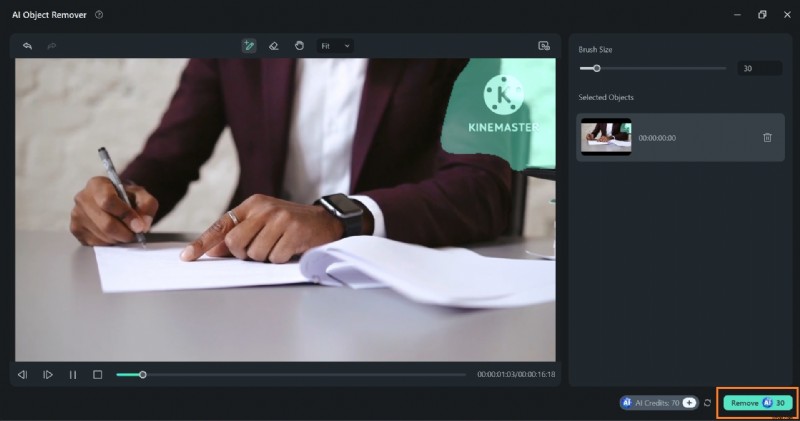This screenshot has width=800, height=421.
Task: Select the eraser tool
Action: point(274,46)
